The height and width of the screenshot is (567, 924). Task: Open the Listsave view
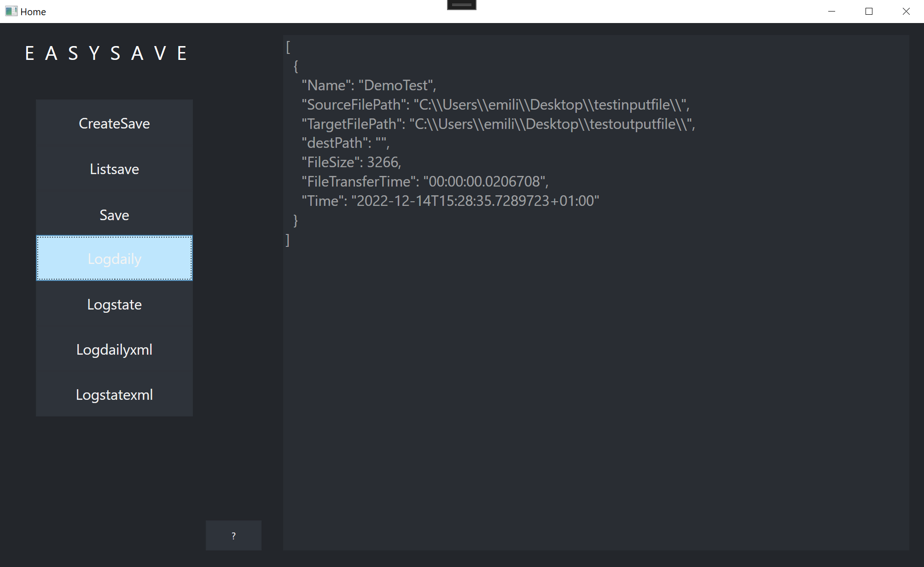114,169
